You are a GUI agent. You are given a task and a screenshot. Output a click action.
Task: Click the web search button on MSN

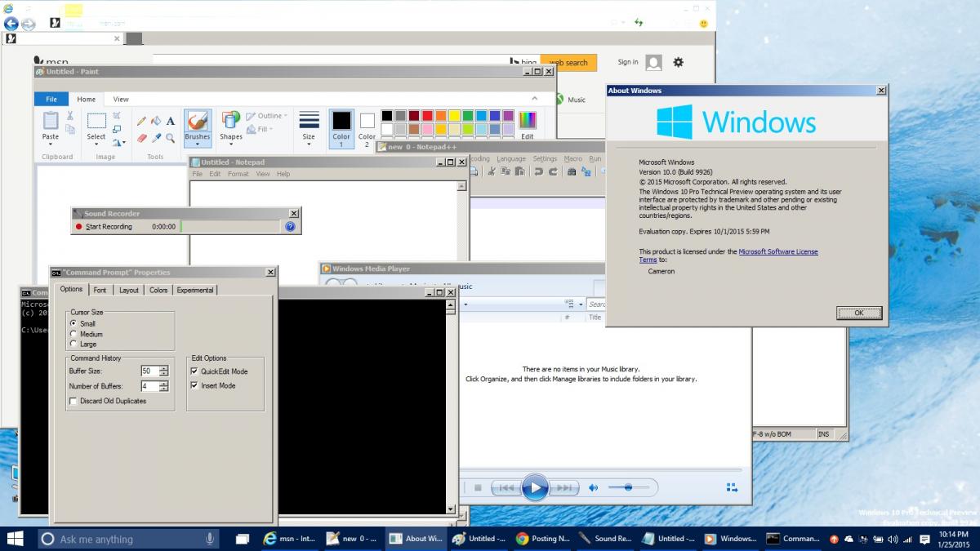coord(568,63)
